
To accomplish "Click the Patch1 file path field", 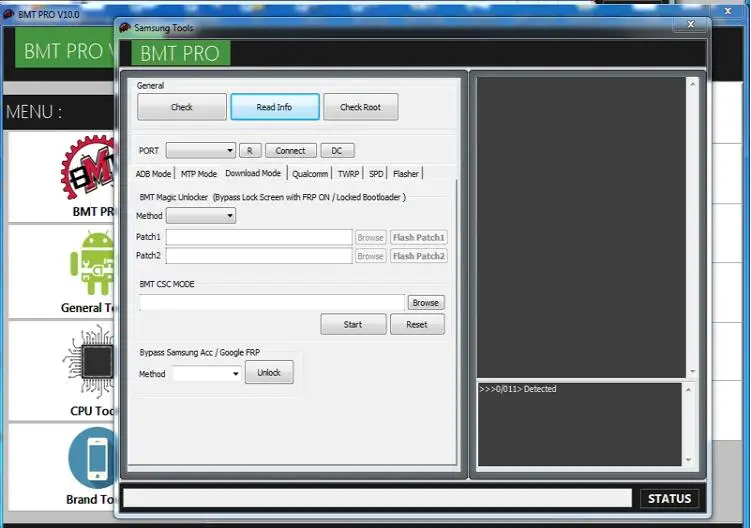I will 259,237.
